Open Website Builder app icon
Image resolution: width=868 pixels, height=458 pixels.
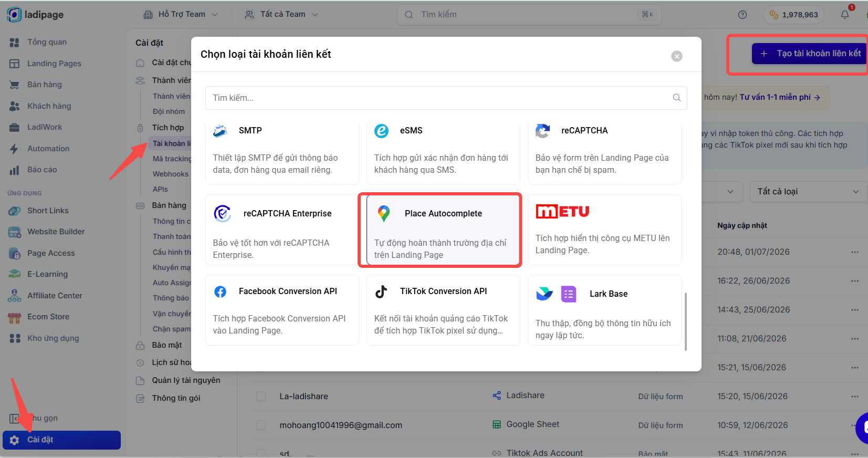click(15, 232)
